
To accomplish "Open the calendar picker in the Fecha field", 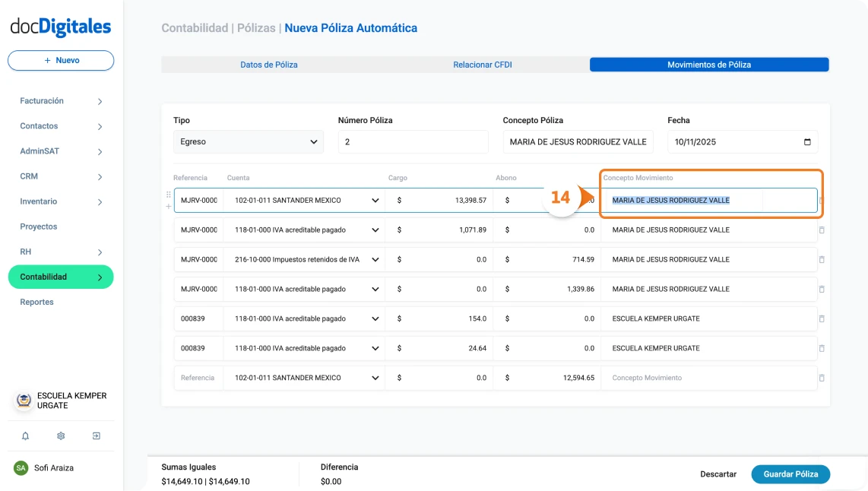I will 806,141.
